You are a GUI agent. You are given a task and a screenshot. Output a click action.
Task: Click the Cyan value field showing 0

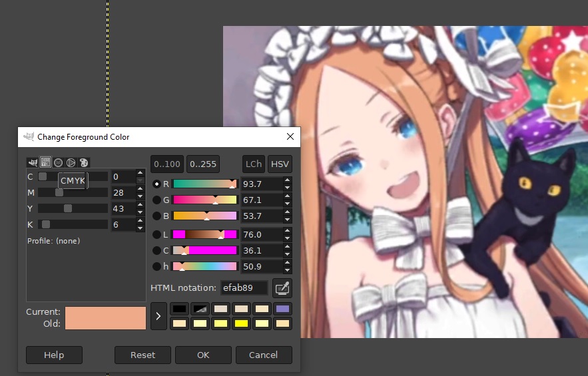coord(123,176)
